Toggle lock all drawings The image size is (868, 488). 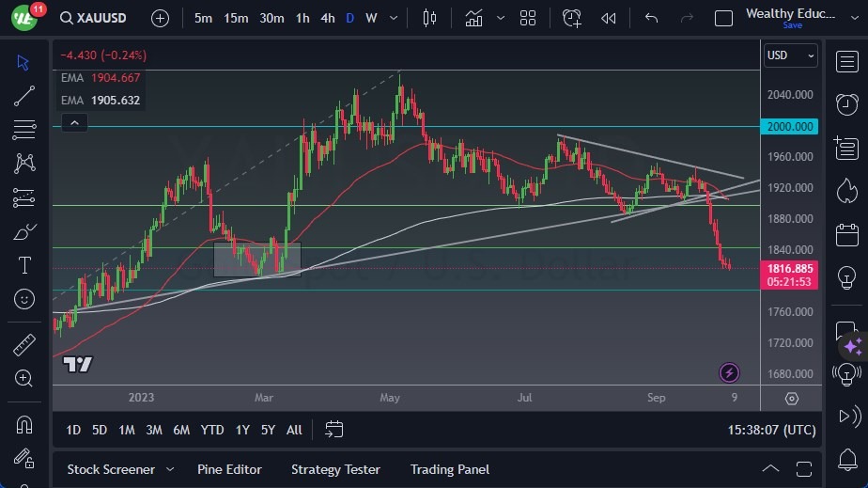pos(24,458)
